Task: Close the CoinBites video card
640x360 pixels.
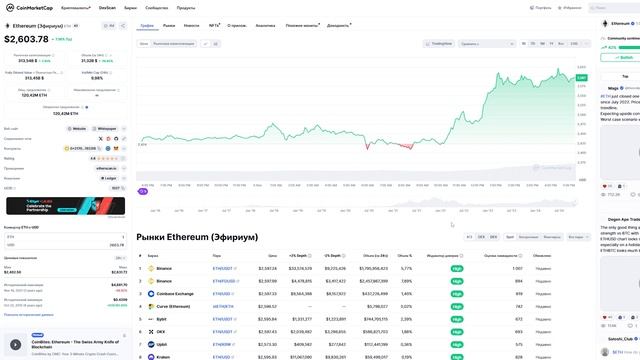Action: 124,336
